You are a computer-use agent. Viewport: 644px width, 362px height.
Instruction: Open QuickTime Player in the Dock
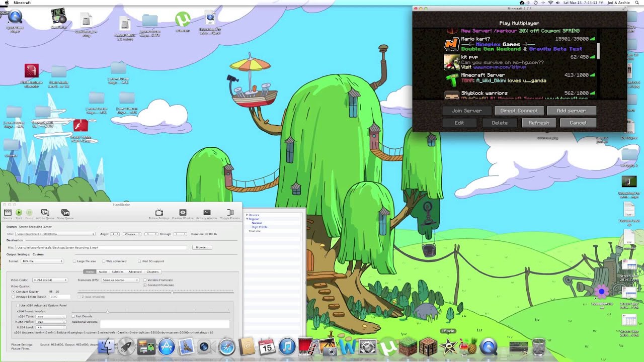point(488,346)
